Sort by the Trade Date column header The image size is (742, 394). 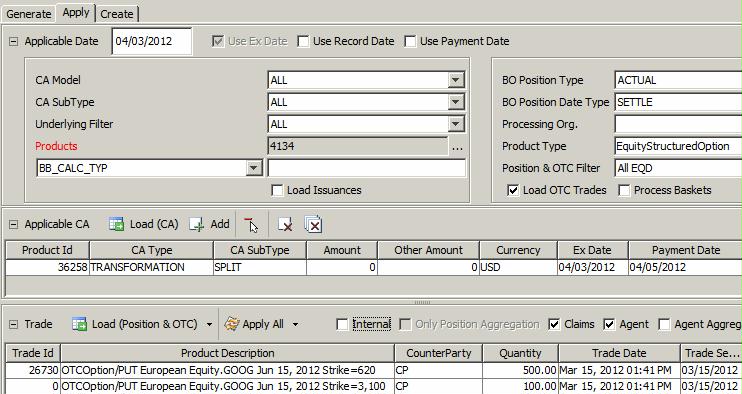click(619, 353)
